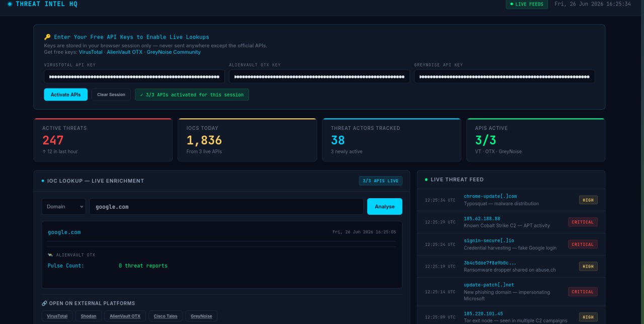Open the AlienVault OTX external platform button

(x=125, y=316)
